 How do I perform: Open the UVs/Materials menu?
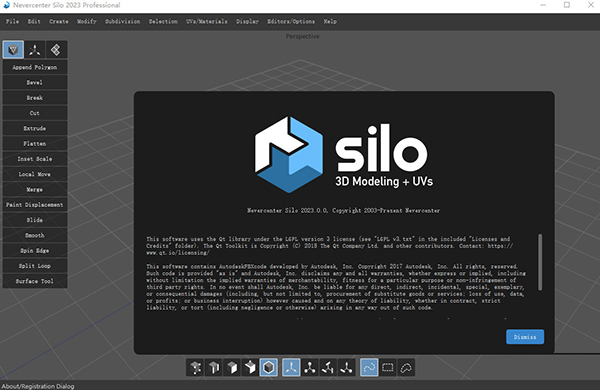pos(207,21)
